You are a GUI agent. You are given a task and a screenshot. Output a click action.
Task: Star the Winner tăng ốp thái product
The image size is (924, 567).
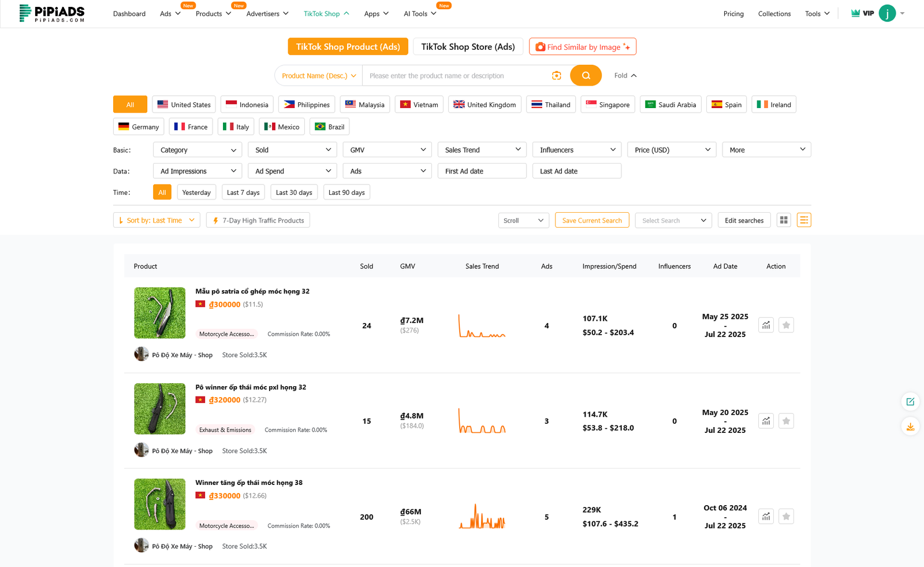(x=786, y=517)
